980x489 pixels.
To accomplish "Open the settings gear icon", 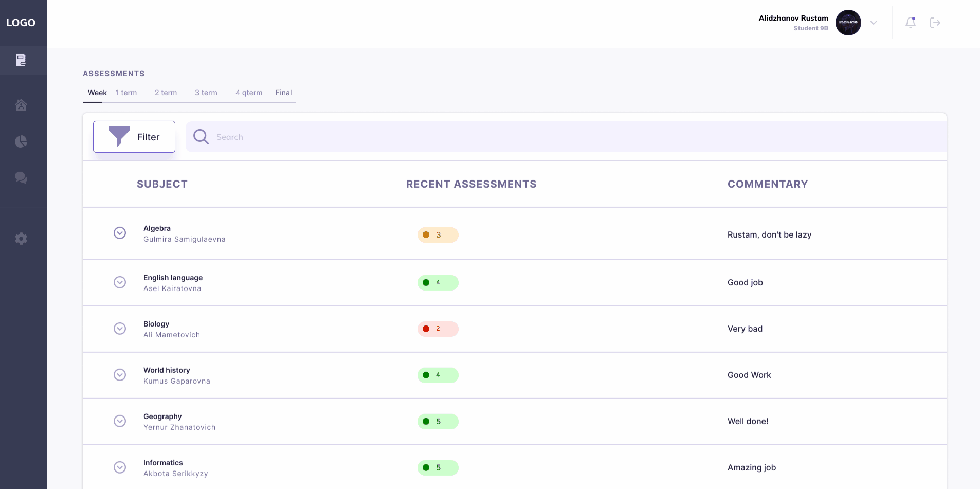I will point(21,239).
